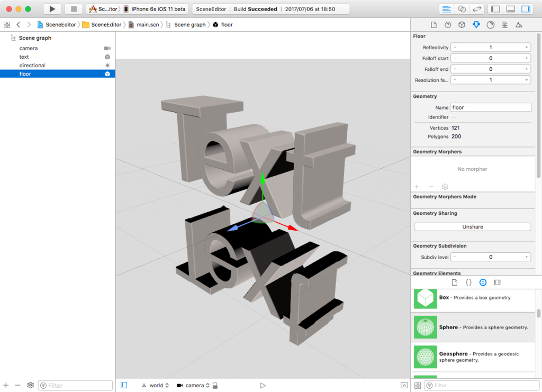Filter the scene graph nodes
The height and width of the screenshot is (392, 542).
click(x=75, y=386)
